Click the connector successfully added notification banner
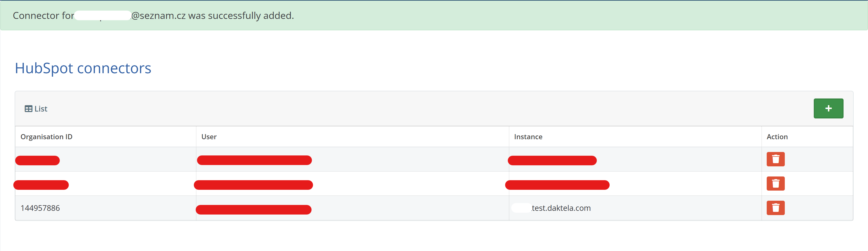This screenshot has width=868, height=251. 434,15
